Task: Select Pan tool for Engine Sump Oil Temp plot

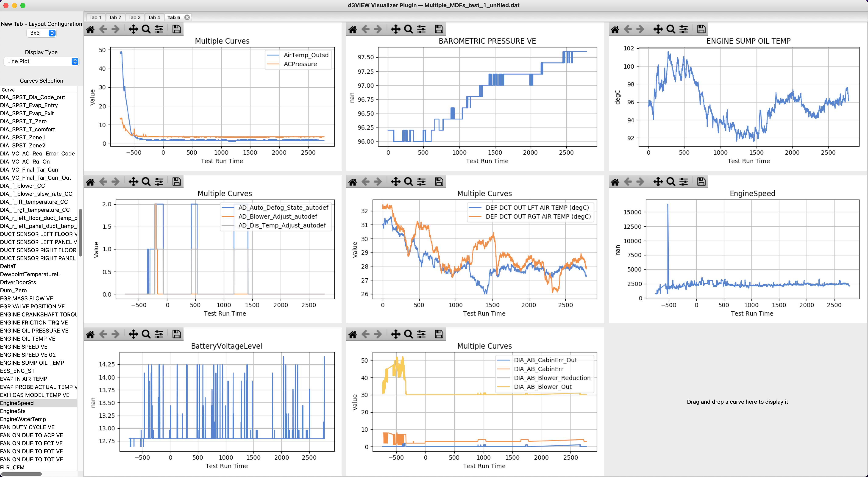Action: [658, 29]
